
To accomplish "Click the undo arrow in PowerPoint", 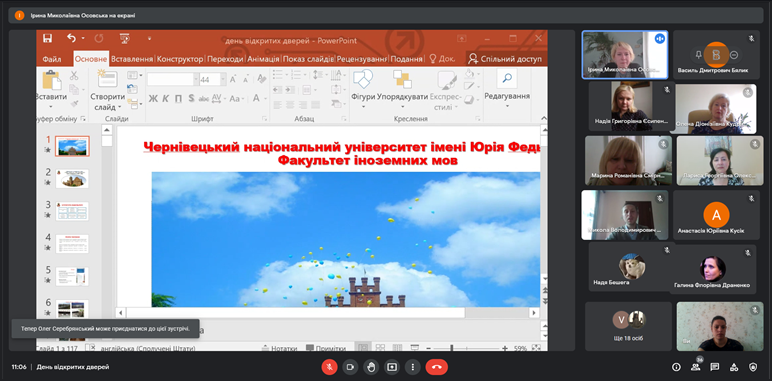I will click(x=71, y=38).
